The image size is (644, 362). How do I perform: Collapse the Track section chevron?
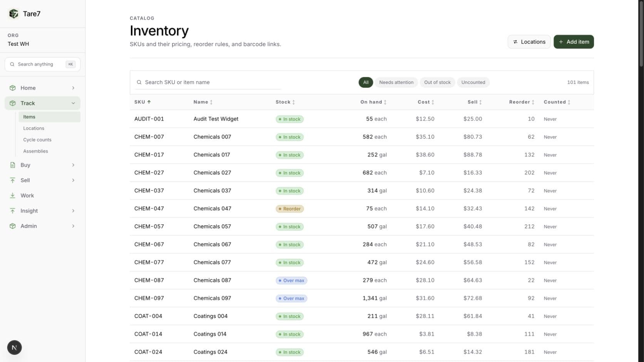73,103
